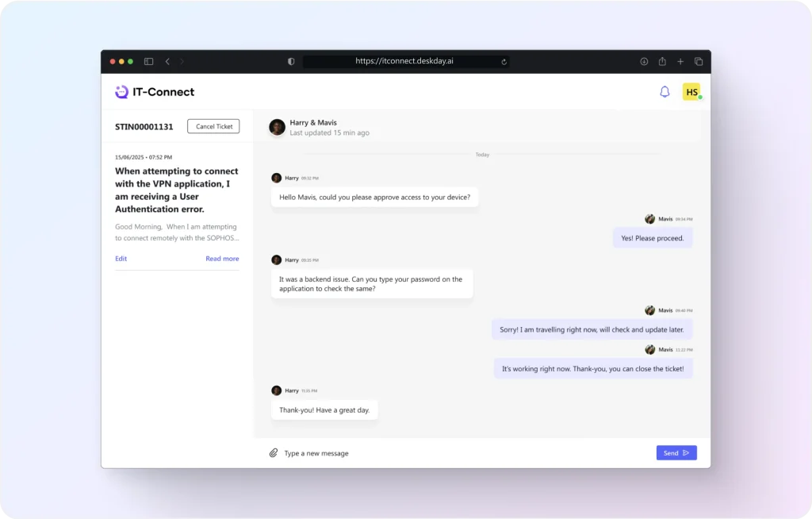Click the privacy shield icon in address bar
The image size is (812, 519).
[x=291, y=62]
